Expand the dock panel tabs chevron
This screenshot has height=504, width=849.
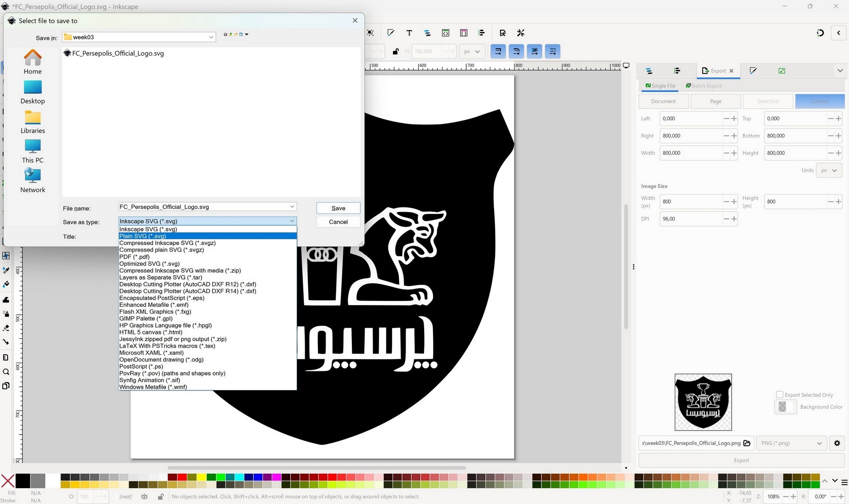[x=840, y=71]
